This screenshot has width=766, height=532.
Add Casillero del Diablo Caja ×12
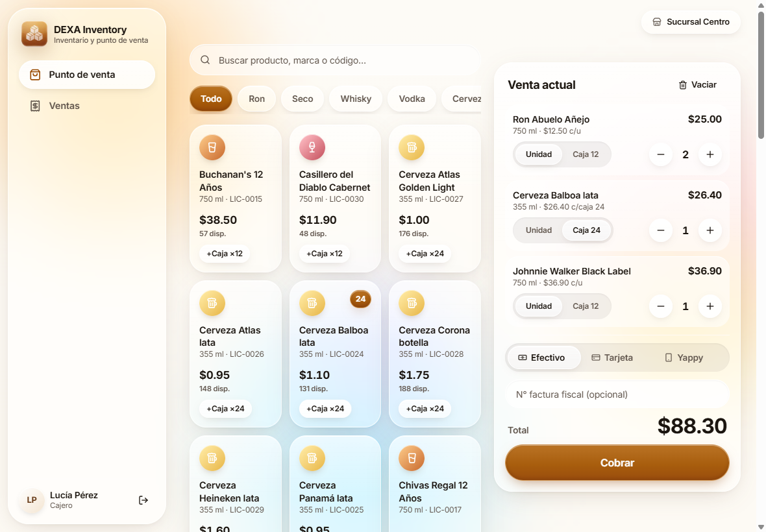tap(325, 254)
